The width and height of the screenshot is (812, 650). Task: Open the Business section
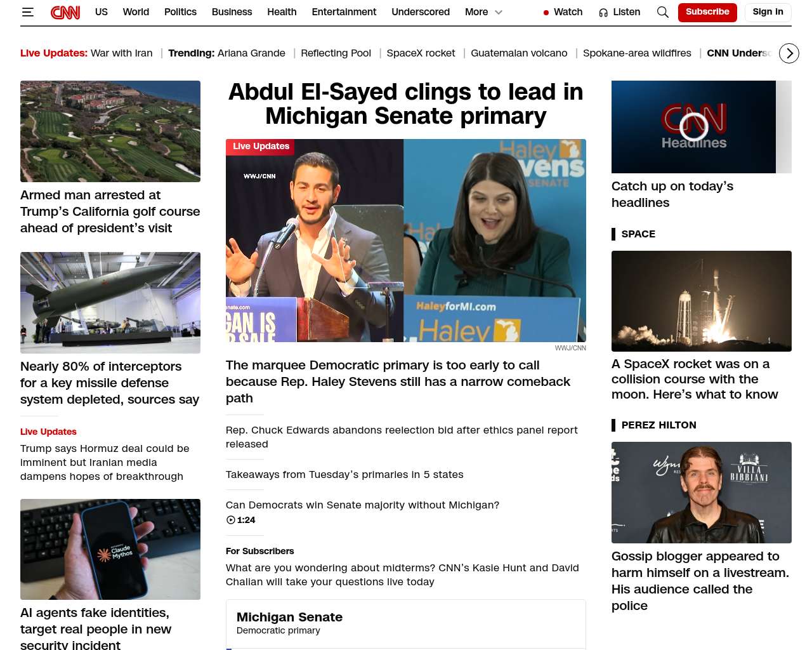232,12
